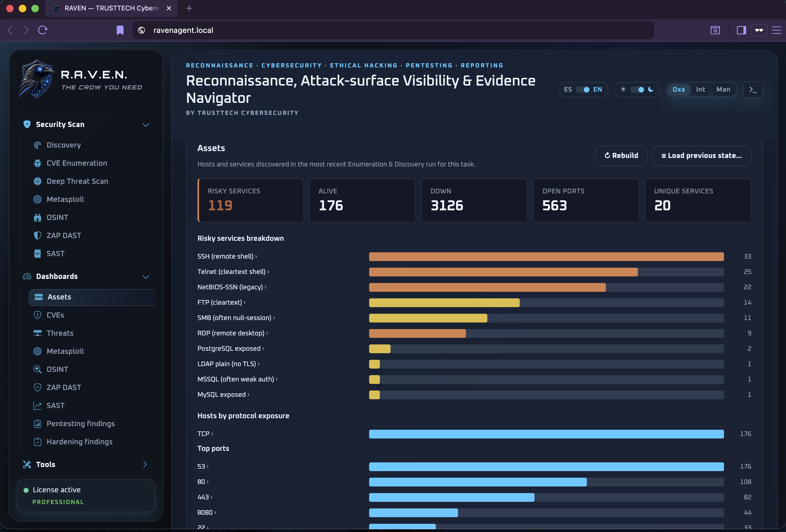Open port 8080 details link
The image size is (786, 532).
[x=207, y=513]
